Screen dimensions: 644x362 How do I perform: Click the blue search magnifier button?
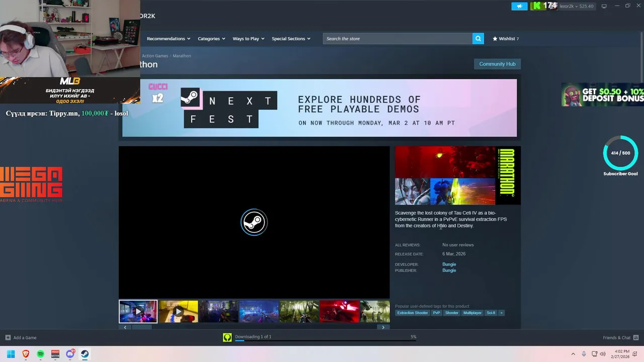[x=478, y=39]
